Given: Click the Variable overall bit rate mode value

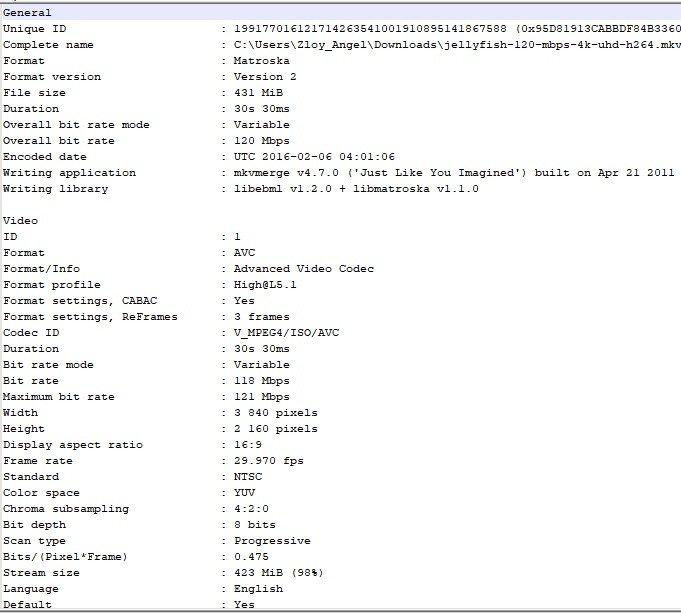Looking at the screenshot, I should [x=261, y=125].
